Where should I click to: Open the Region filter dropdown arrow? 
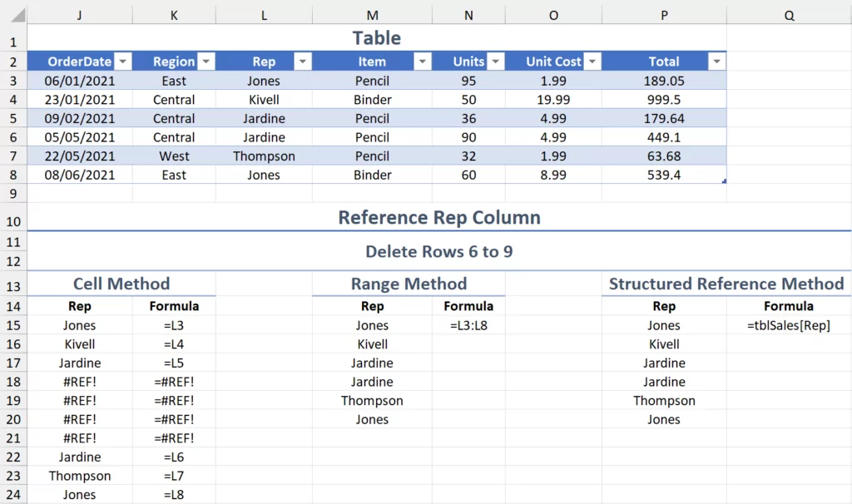pos(206,62)
